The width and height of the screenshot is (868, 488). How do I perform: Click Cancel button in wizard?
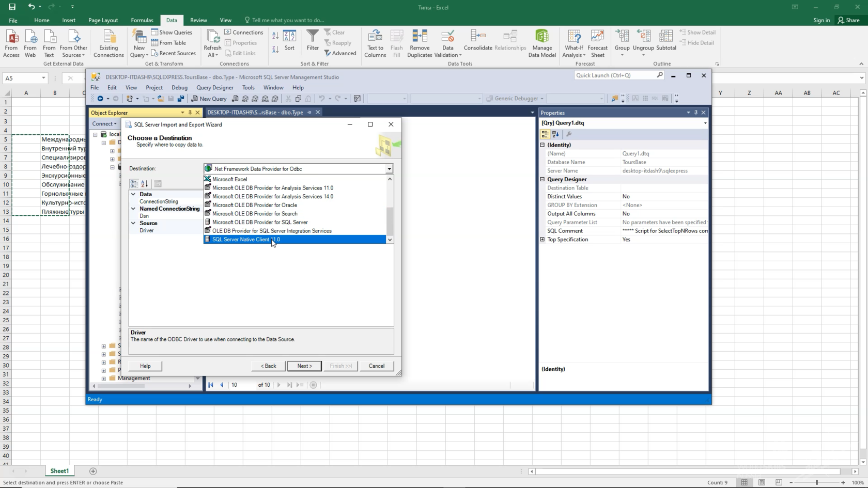tap(377, 366)
